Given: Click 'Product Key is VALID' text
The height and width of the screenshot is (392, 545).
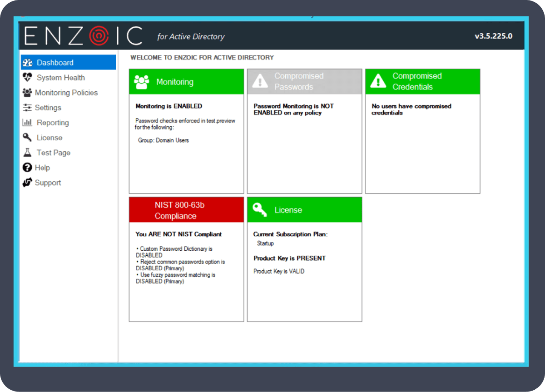Looking at the screenshot, I should point(279,271).
